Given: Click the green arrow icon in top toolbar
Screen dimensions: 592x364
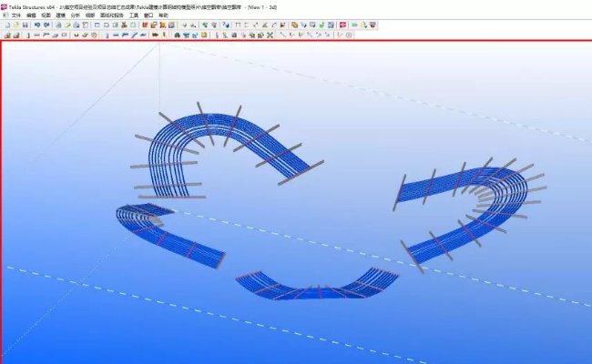Looking at the screenshot, I should point(355,25).
